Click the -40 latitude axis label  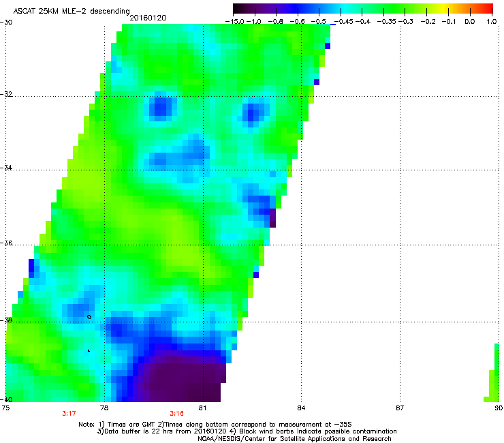coord(6,399)
